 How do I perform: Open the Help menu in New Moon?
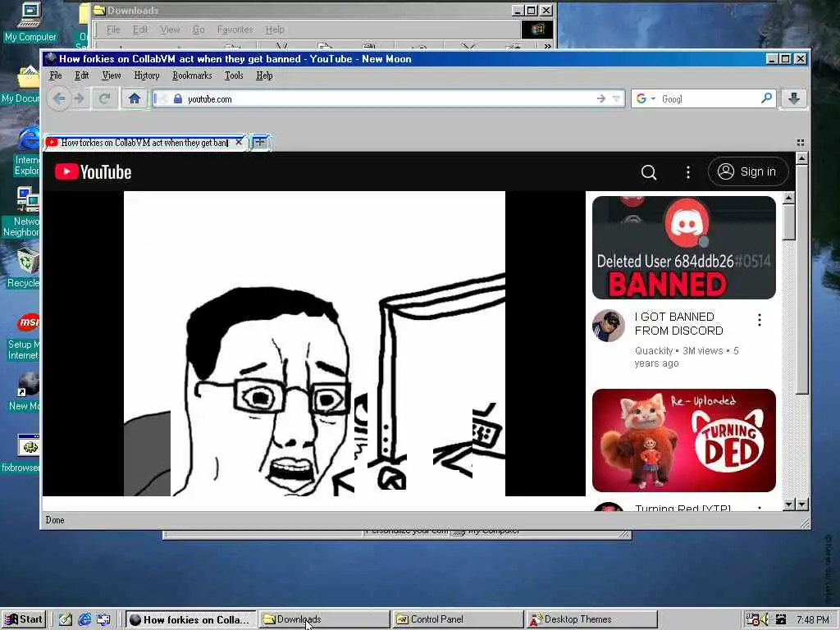coord(264,75)
